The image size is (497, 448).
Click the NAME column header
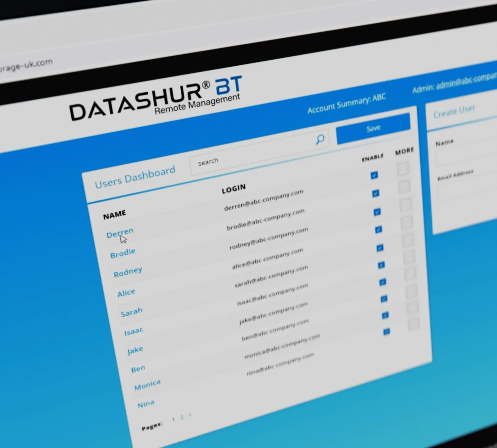click(x=114, y=215)
